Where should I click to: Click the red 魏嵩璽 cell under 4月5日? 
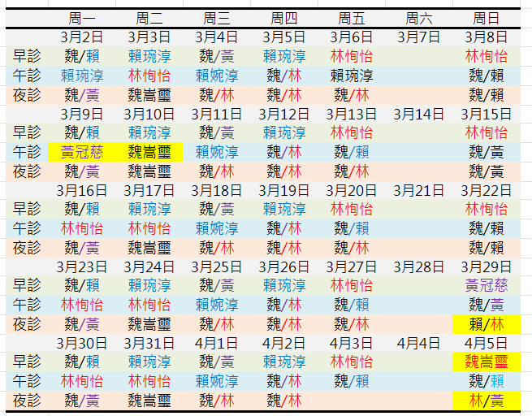(x=486, y=362)
